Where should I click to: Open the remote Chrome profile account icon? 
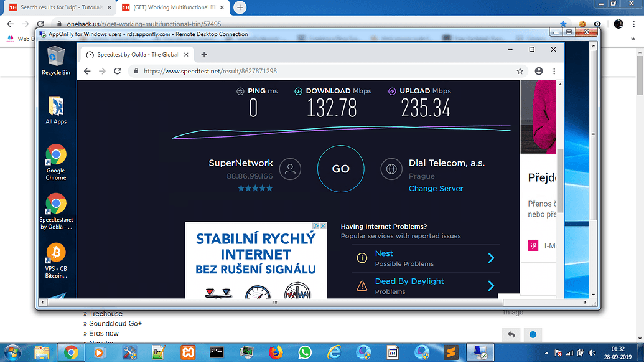(x=539, y=71)
